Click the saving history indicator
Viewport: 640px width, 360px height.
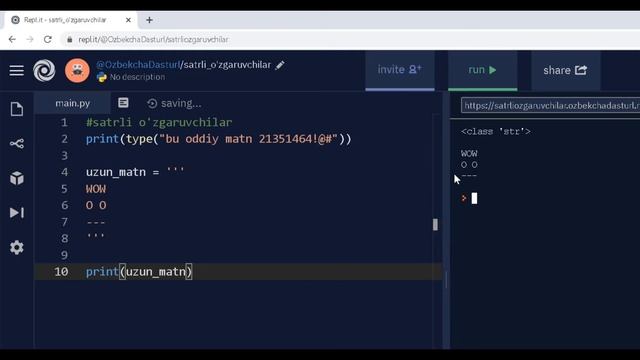coord(174,104)
